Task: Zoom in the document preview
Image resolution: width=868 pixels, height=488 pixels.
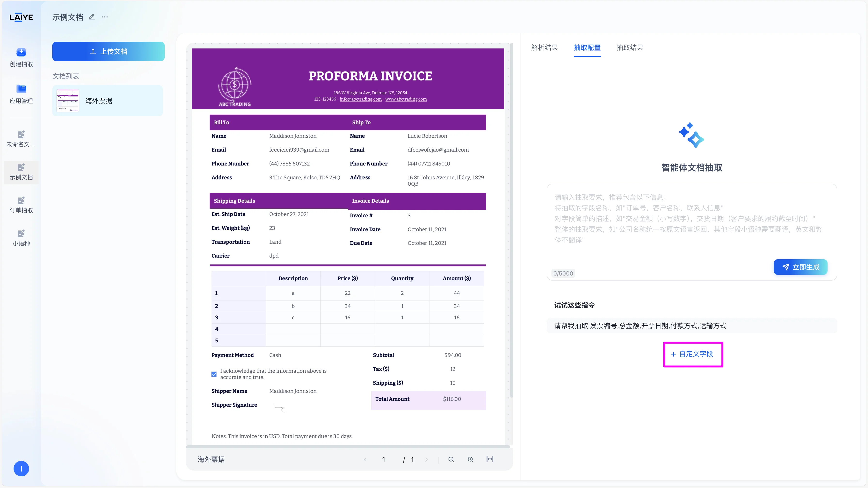Action: pyautogui.click(x=470, y=459)
